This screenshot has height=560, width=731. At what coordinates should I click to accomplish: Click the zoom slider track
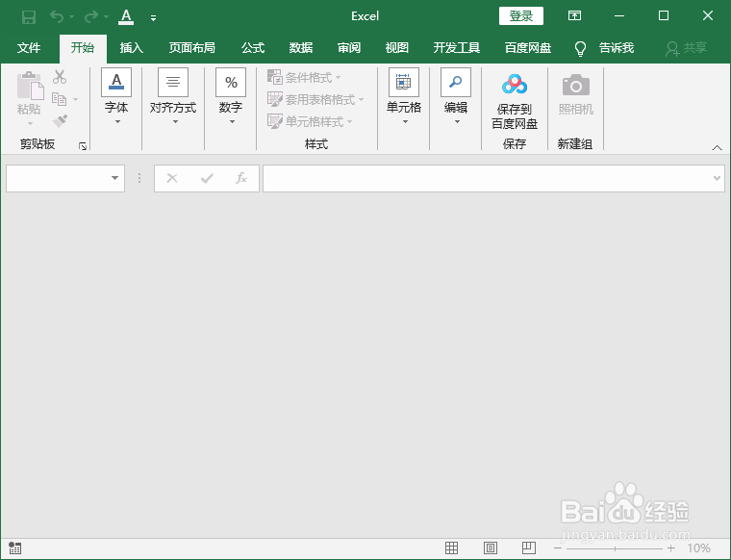[x=615, y=548]
